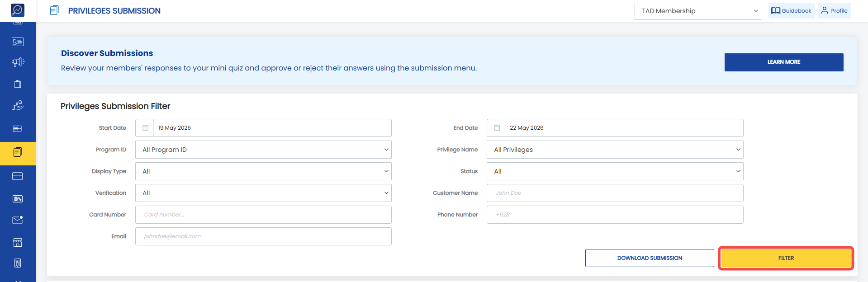Click the Privileges Submission Filter heading
Image resolution: width=868 pixels, height=282 pixels.
[x=115, y=106]
